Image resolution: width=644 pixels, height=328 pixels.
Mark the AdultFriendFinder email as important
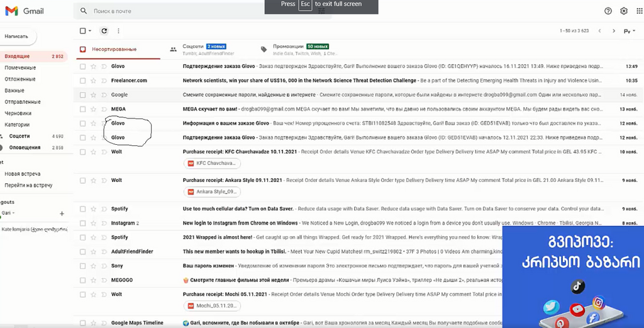(x=104, y=252)
